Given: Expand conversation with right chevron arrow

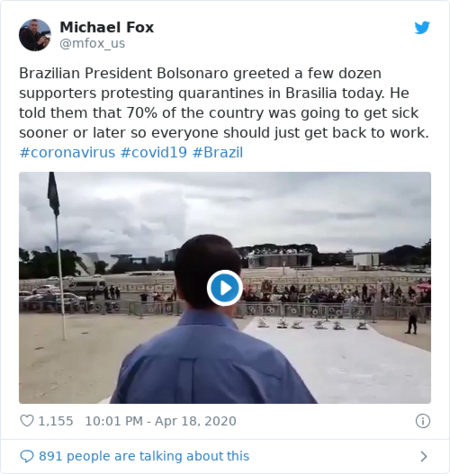Looking at the screenshot, I should point(424,456).
